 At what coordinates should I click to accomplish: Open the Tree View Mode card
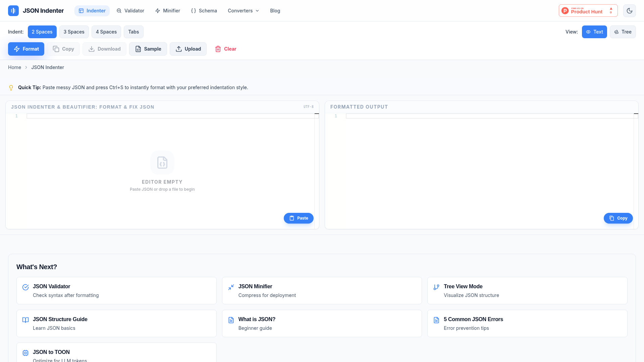click(x=527, y=291)
